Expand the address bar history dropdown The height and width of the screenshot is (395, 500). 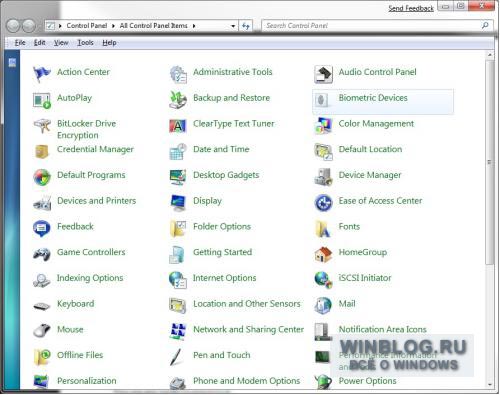click(233, 26)
